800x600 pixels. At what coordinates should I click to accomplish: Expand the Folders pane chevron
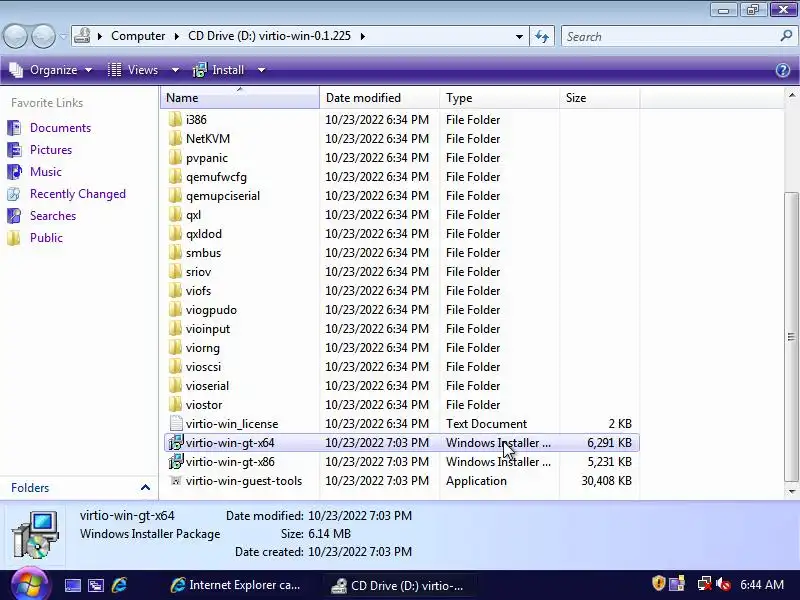[145, 488]
